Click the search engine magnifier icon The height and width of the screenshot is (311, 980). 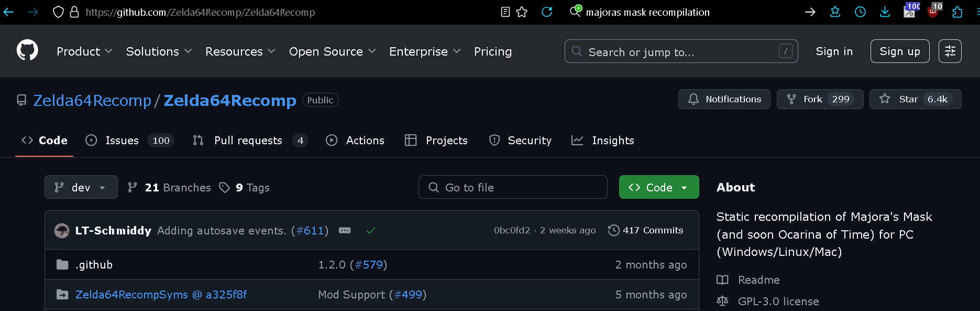pos(575,11)
